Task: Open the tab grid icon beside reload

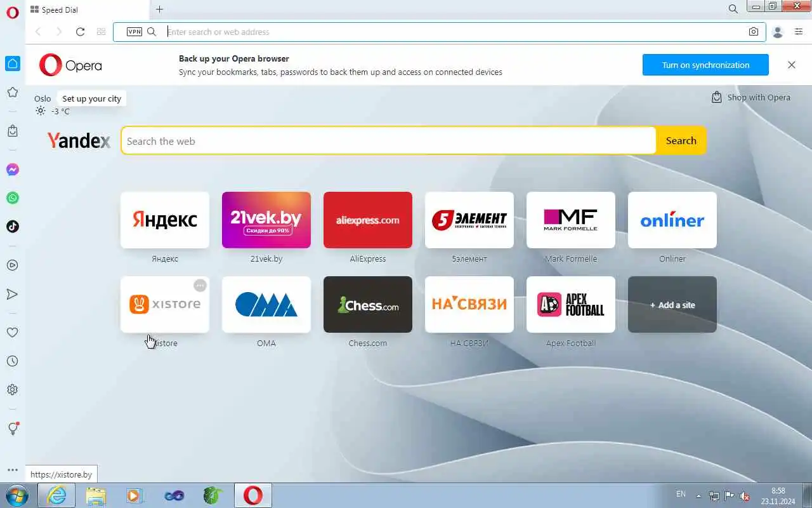Action: pos(101,32)
